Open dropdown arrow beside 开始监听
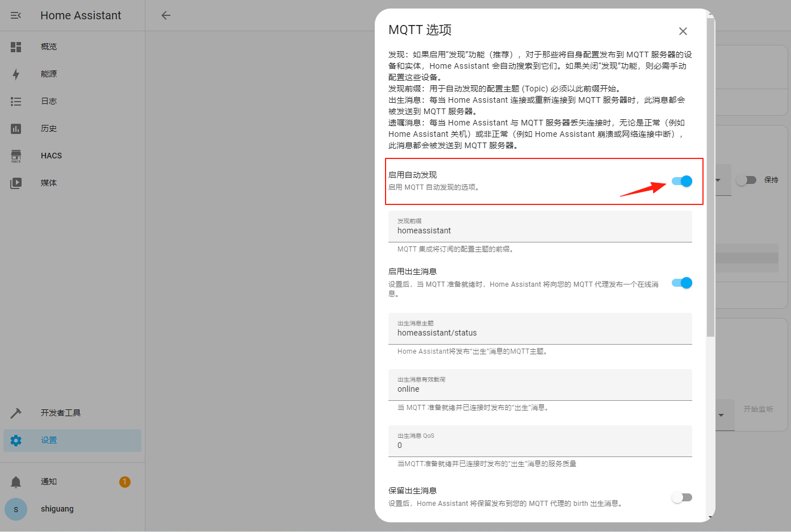This screenshot has width=791, height=532. tap(721, 415)
